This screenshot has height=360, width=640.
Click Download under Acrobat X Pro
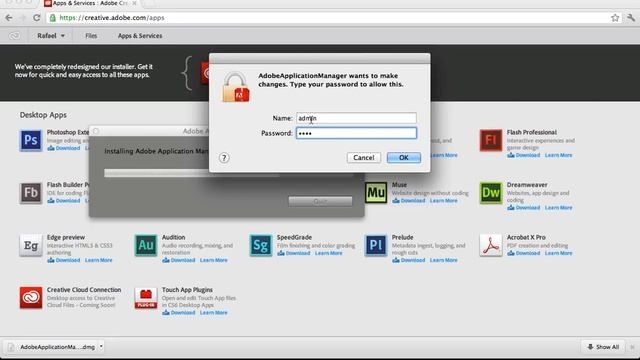click(524, 253)
